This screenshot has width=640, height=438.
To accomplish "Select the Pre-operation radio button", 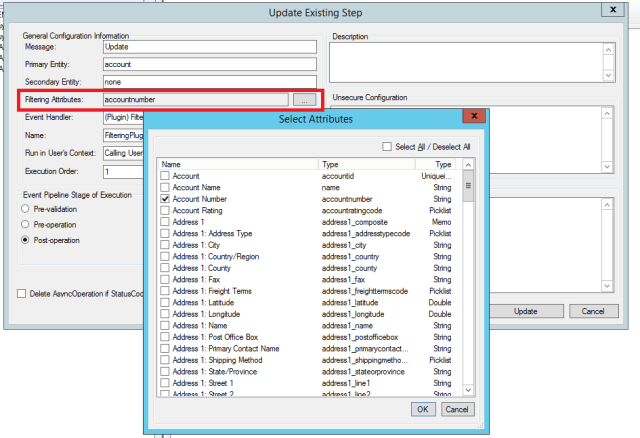I will pyautogui.click(x=25, y=225).
